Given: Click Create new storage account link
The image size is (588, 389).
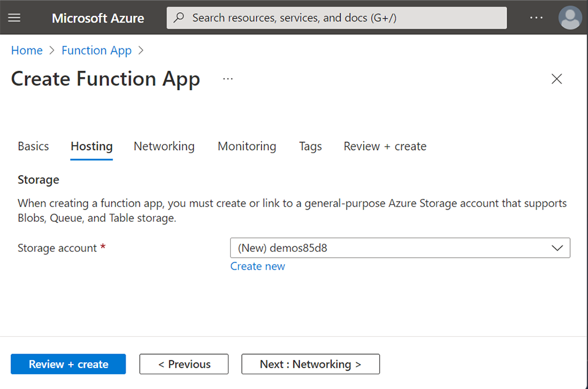Looking at the screenshot, I should pyautogui.click(x=258, y=266).
